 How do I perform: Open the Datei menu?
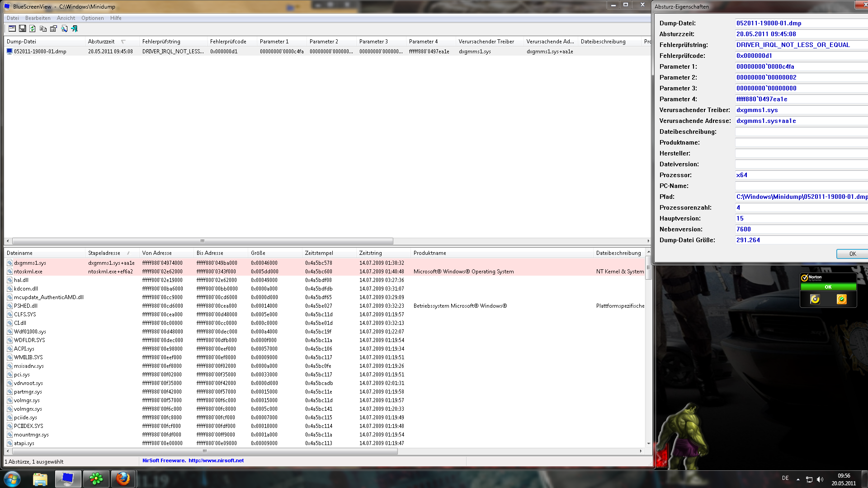(13, 18)
